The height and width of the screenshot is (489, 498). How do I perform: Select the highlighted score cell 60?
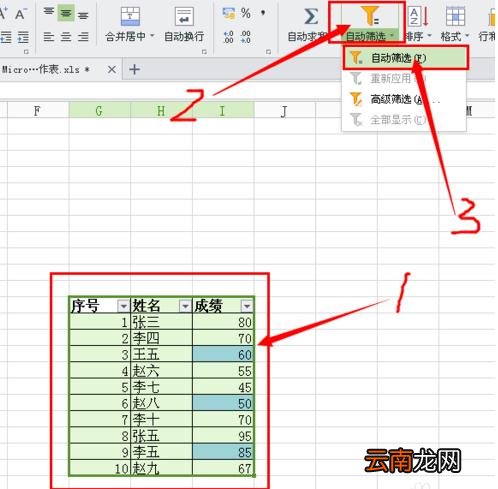coord(223,354)
